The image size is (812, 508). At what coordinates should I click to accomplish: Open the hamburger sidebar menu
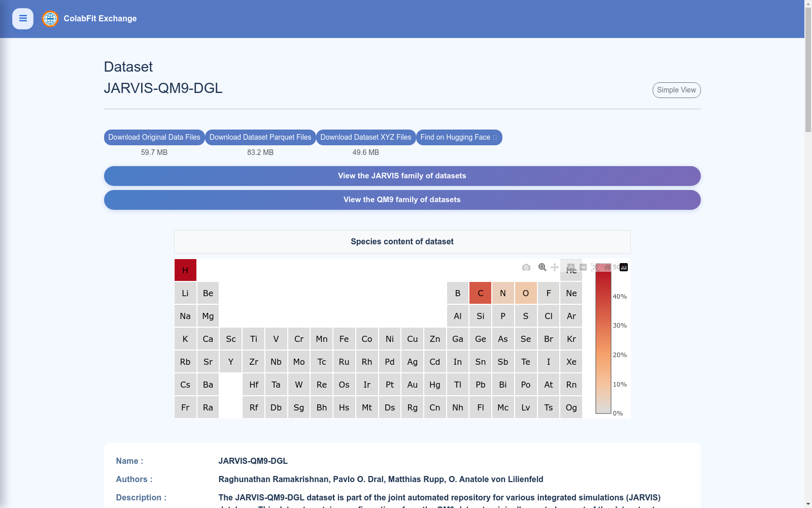tap(23, 19)
